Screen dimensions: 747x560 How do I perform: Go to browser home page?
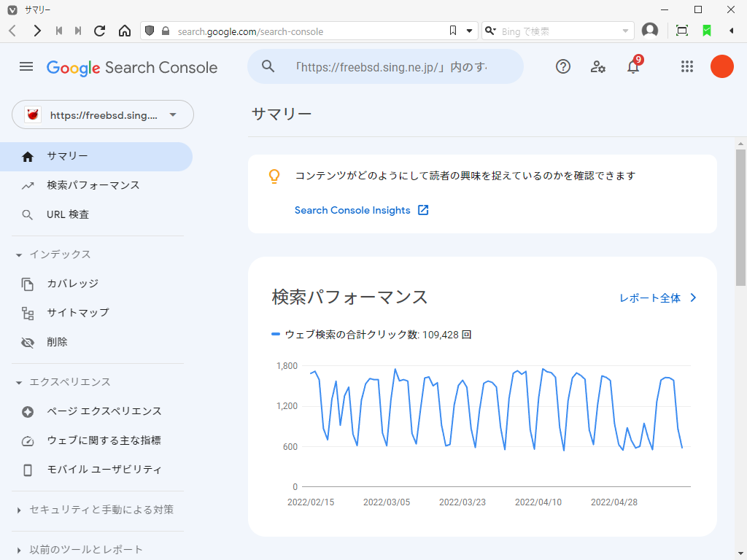pyautogui.click(x=125, y=31)
